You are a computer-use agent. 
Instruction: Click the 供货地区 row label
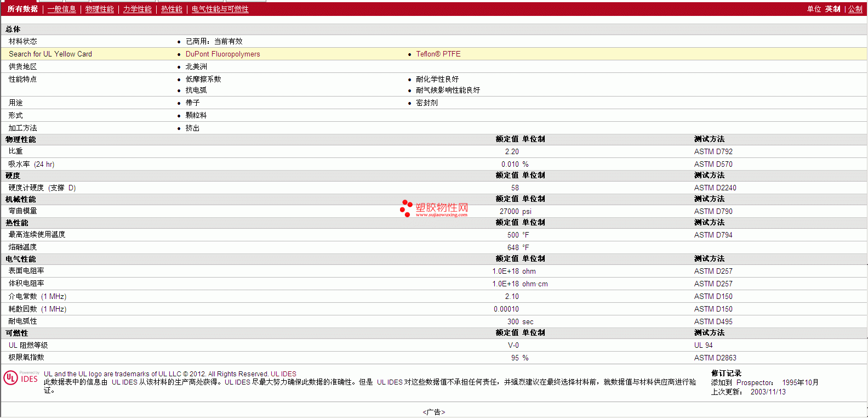pos(23,67)
